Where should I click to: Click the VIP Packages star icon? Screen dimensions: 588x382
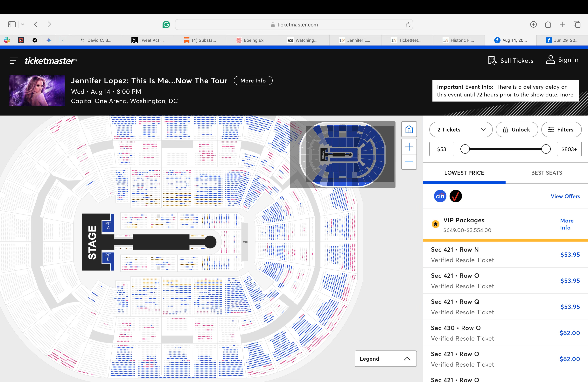point(435,224)
